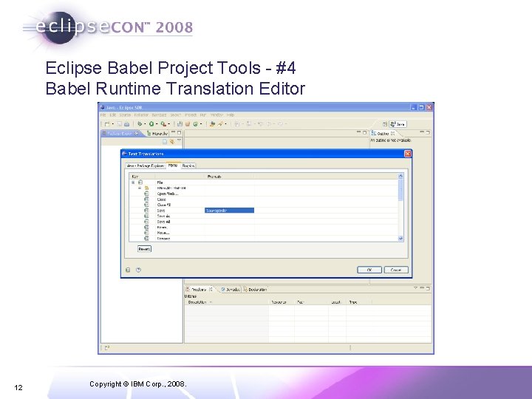Click Collapse All in Package Explorer toolbar
This screenshot has width=532, height=399.
click(165, 142)
